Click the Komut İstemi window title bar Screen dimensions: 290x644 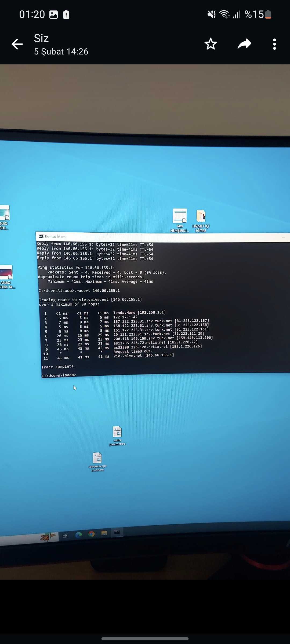coord(163,237)
